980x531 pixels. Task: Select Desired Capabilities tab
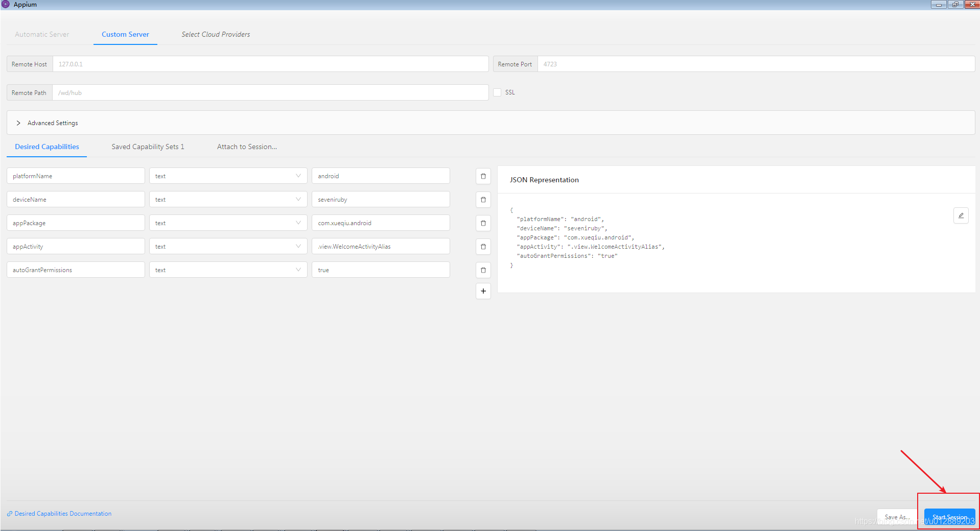(x=47, y=147)
